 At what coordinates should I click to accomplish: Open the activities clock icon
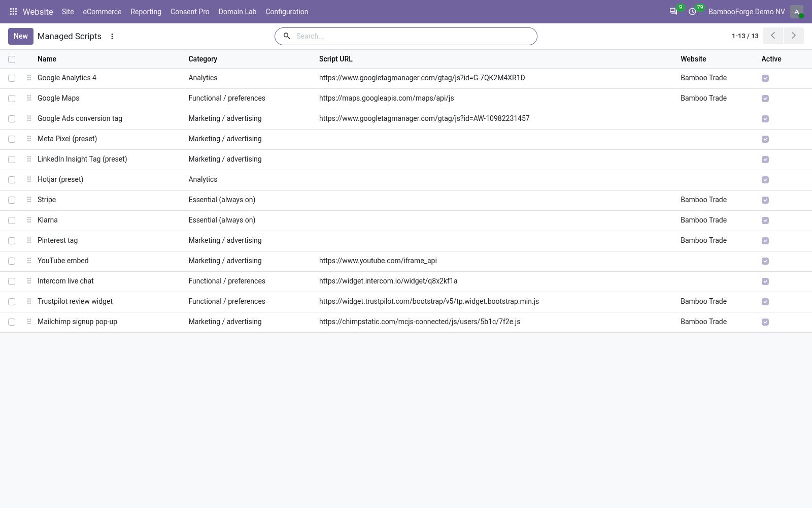tap(692, 12)
